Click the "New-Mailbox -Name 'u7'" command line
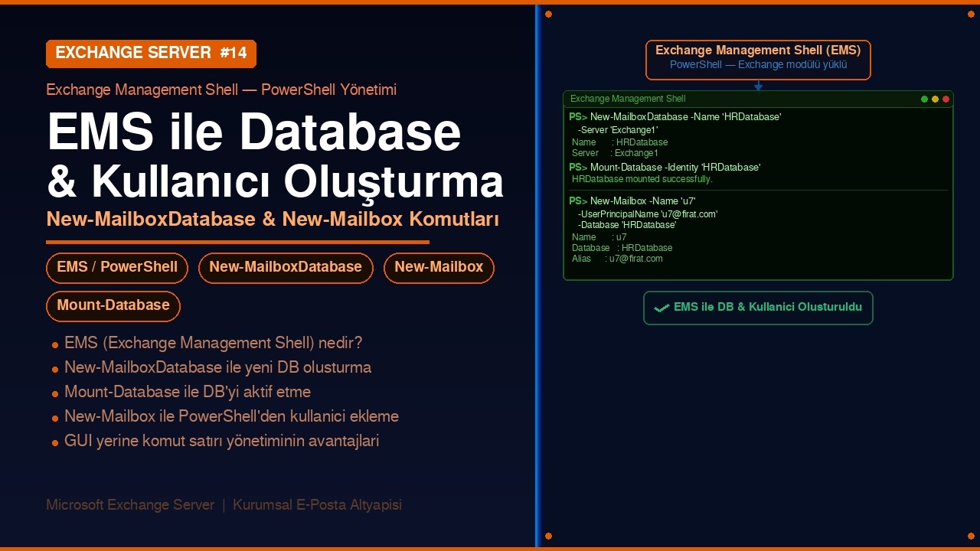 pyautogui.click(x=632, y=201)
